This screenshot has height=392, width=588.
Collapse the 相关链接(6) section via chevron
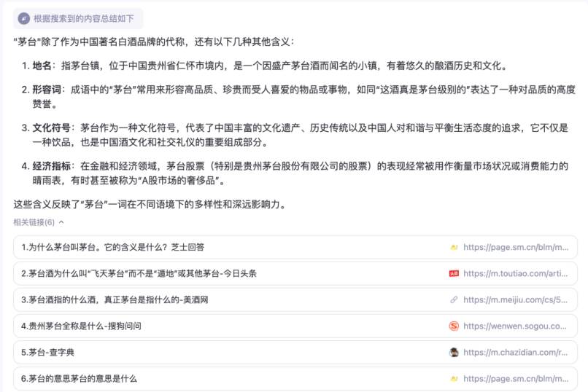click(x=61, y=222)
